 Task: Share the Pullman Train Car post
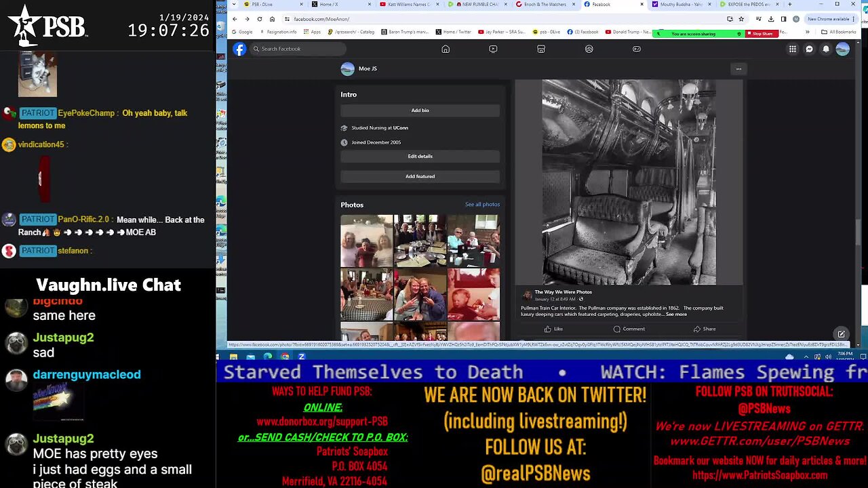[705, 329]
